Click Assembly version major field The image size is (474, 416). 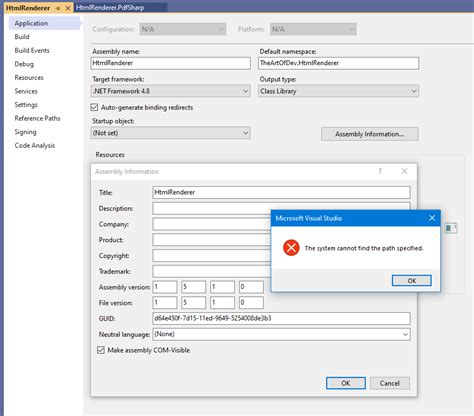[165, 287]
